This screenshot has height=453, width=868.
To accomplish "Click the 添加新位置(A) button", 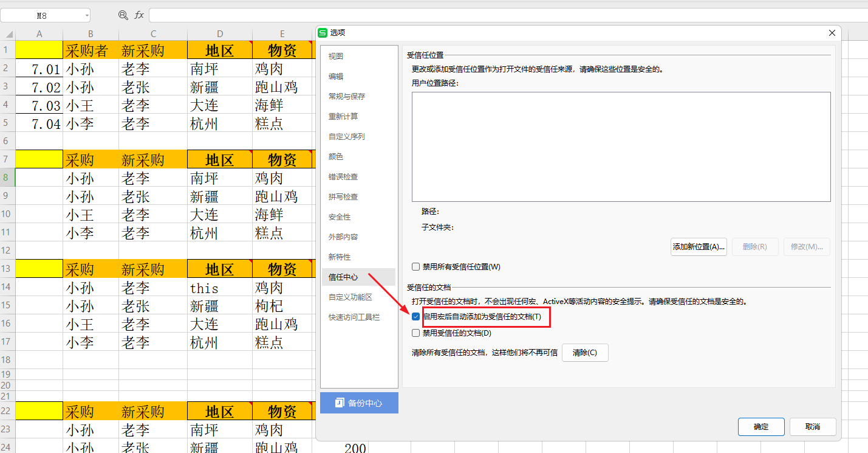I will tap(699, 246).
